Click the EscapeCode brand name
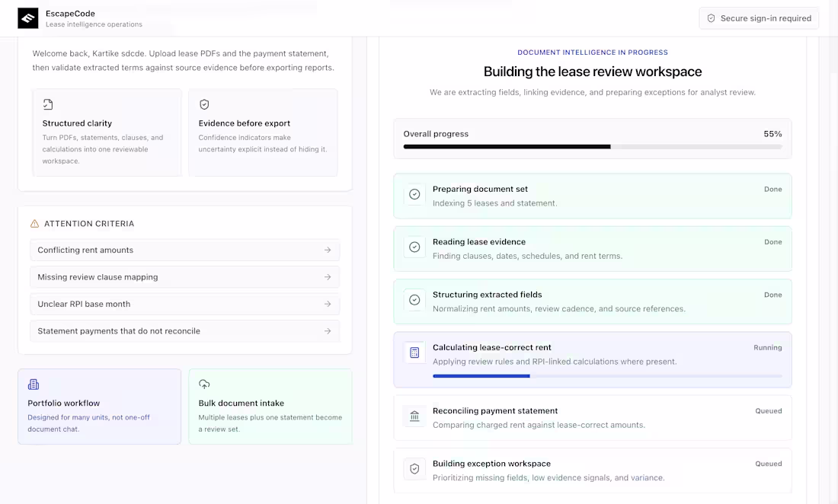This screenshot has width=838, height=504. click(70, 14)
